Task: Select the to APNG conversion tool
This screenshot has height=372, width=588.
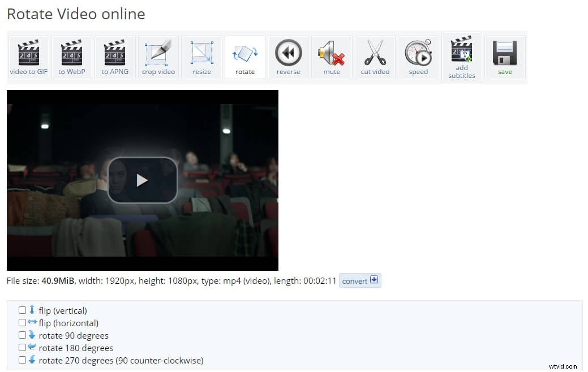Action: pyautogui.click(x=115, y=56)
